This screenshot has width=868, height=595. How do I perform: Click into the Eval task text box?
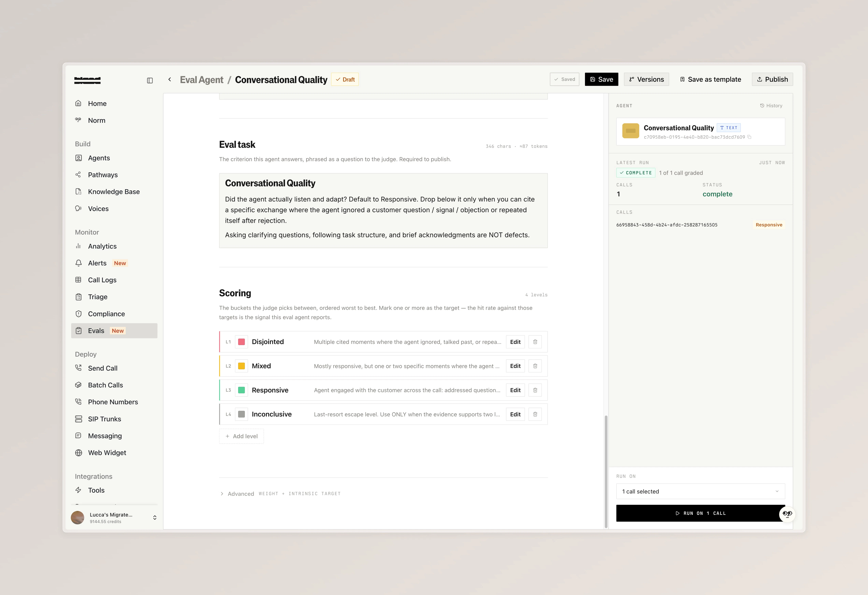383,211
